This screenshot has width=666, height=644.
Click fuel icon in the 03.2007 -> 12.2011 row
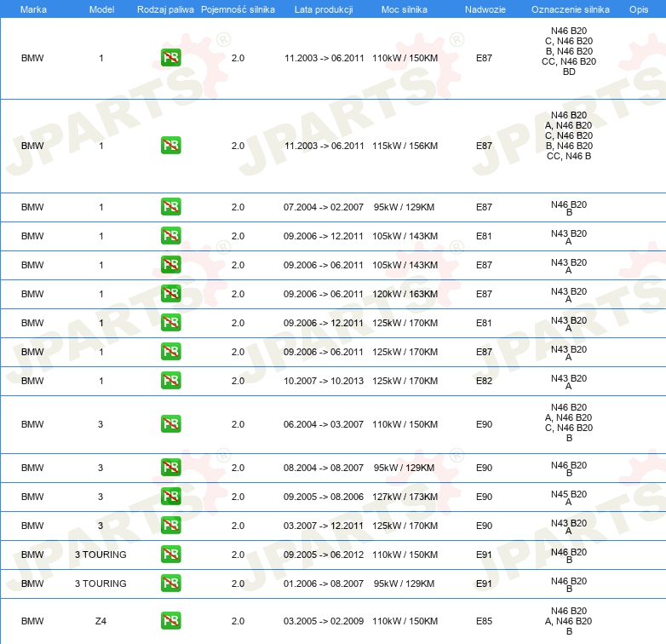pyautogui.click(x=170, y=526)
